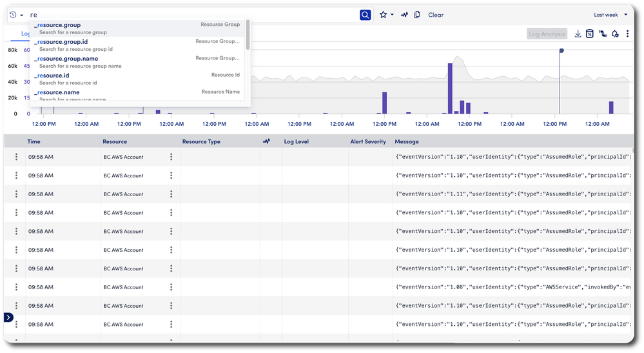
Task: Expand the left side panel arrow
Action: pos(8,317)
